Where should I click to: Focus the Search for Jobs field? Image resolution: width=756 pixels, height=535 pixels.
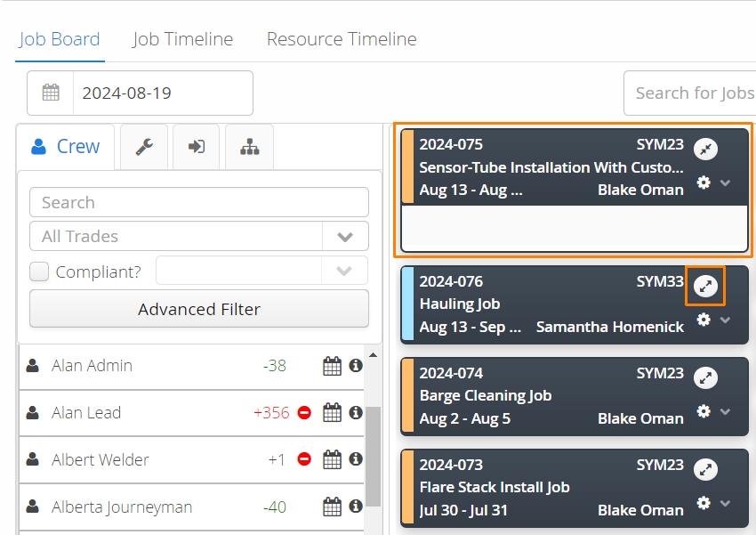point(690,93)
